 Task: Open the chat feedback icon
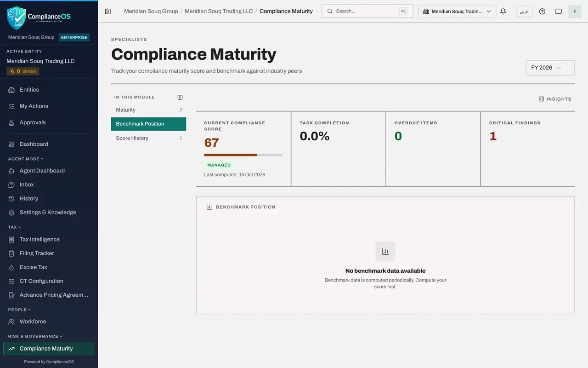point(559,11)
